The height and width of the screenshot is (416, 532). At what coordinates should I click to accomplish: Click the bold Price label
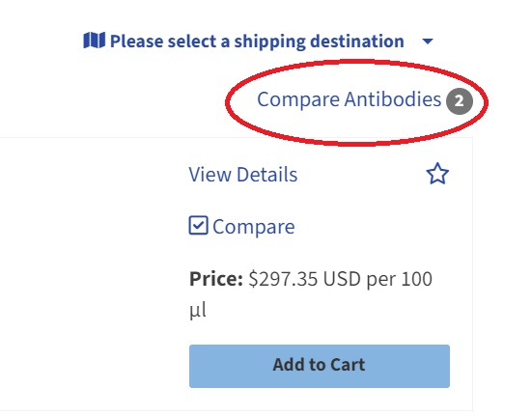tap(216, 279)
